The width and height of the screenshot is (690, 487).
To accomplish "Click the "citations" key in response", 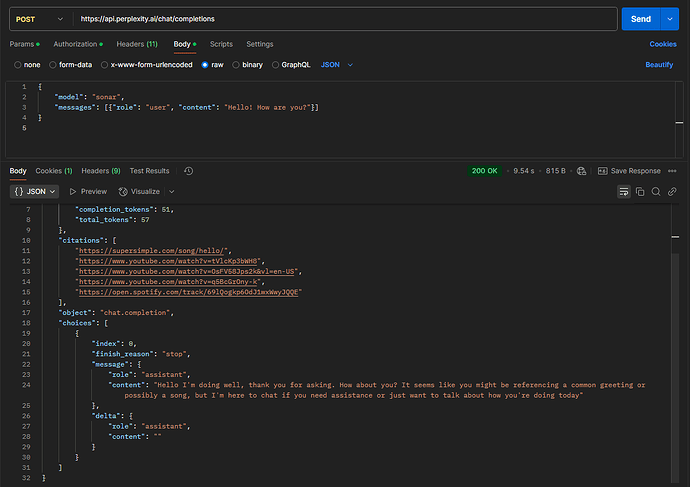I will point(81,240).
